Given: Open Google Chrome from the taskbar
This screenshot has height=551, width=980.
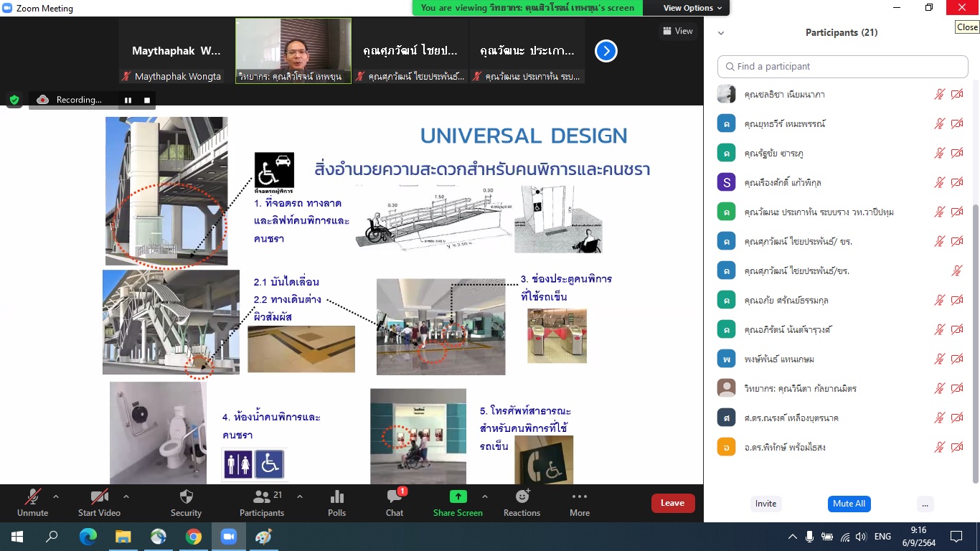Looking at the screenshot, I should 193,537.
